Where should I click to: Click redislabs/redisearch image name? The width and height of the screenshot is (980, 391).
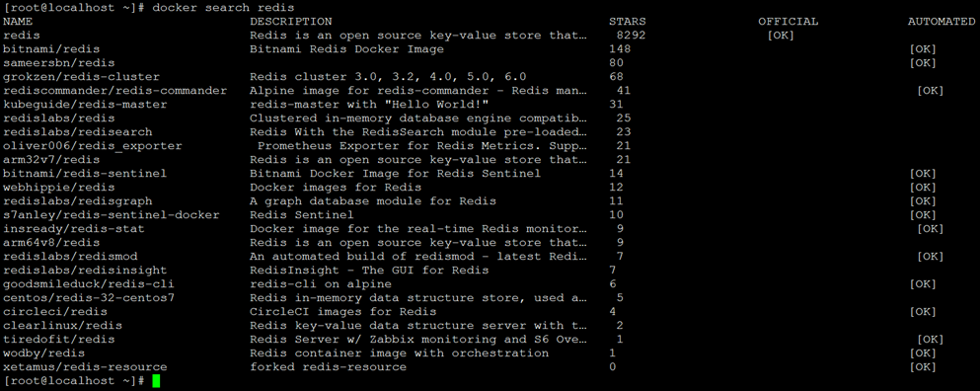78,132
